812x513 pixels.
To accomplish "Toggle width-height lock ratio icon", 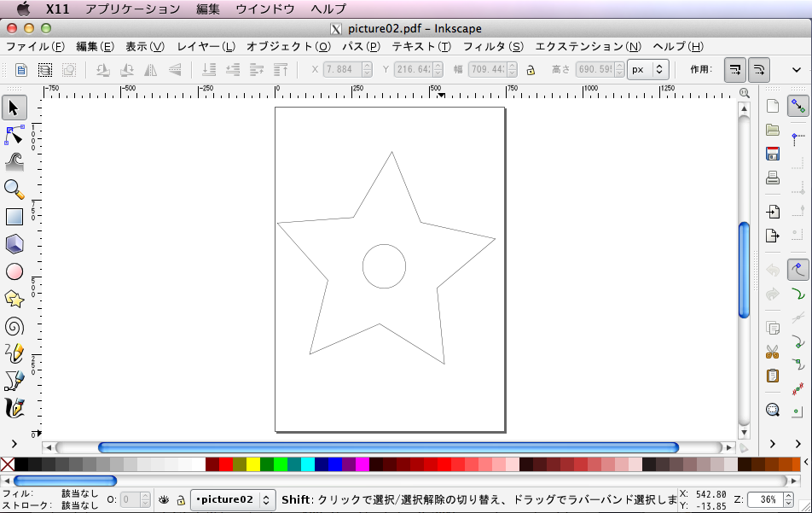I will point(531,69).
